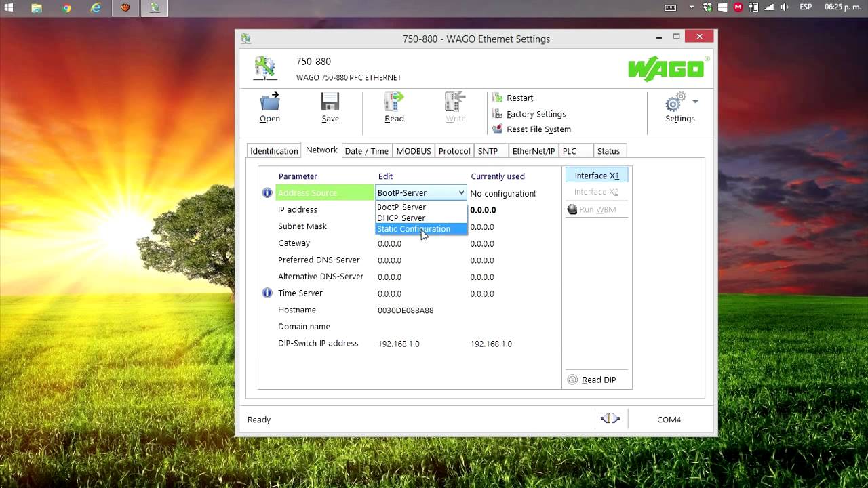Open the Status tab

coord(608,151)
